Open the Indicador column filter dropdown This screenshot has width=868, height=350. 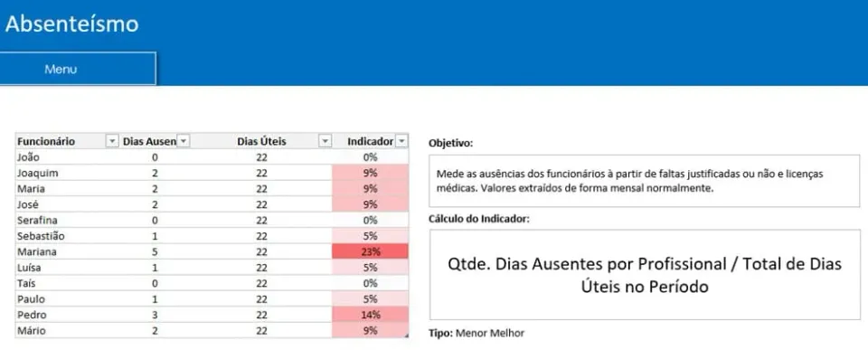pyautogui.click(x=401, y=142)
